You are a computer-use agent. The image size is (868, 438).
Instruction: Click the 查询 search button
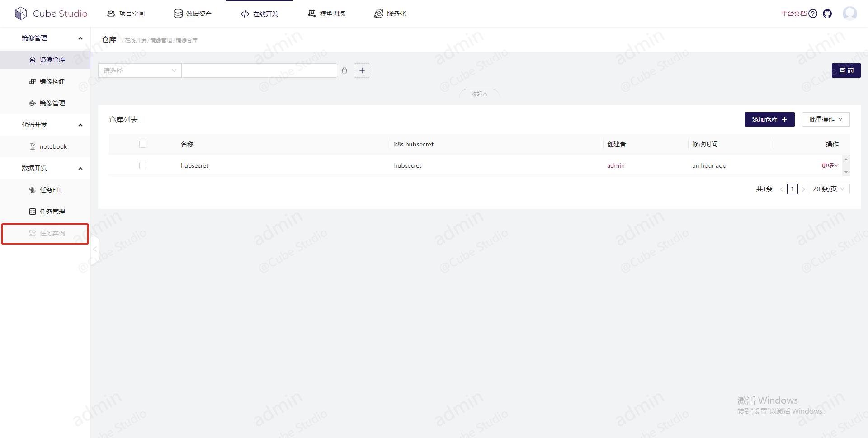846,71
